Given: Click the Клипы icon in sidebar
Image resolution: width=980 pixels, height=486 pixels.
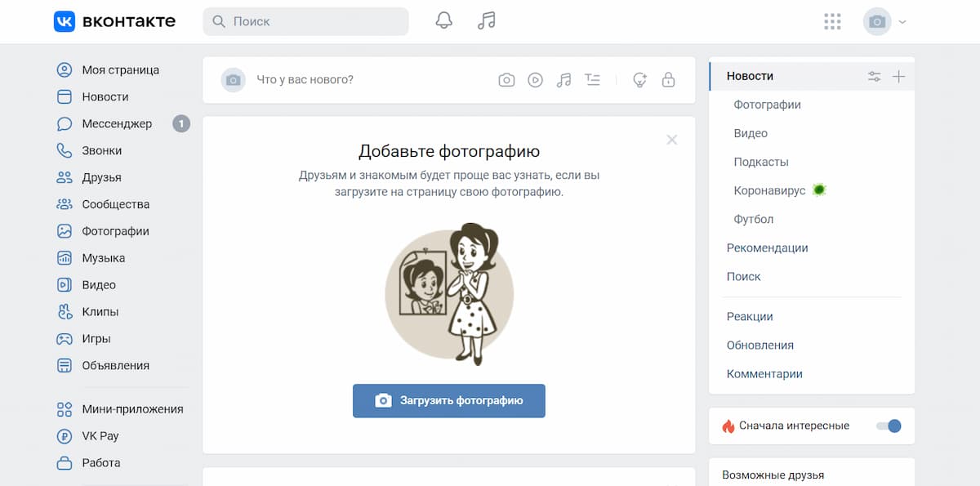Looking at the screenshot, I should 65,311.
